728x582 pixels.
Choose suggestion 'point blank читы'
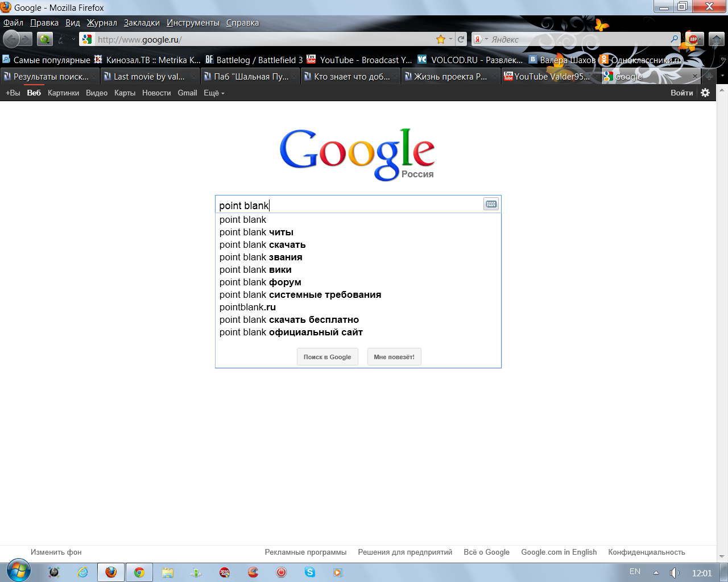[358, 232]
